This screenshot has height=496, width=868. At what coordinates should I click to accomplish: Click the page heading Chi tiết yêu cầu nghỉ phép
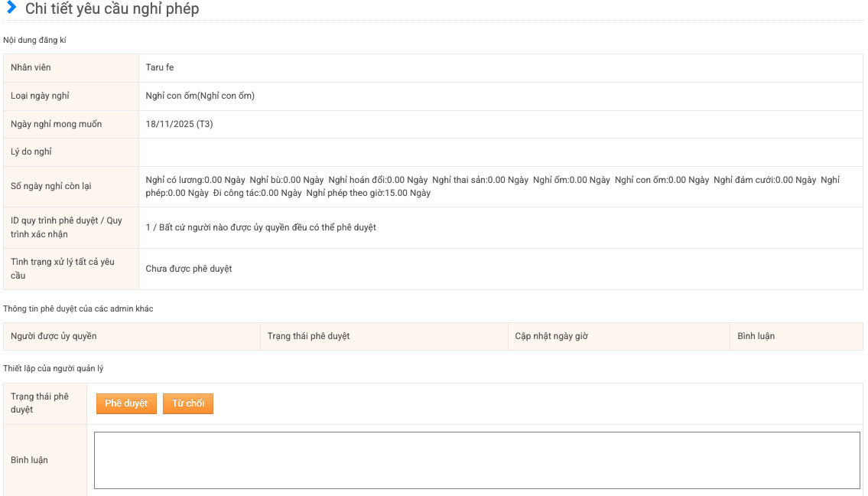112,9
